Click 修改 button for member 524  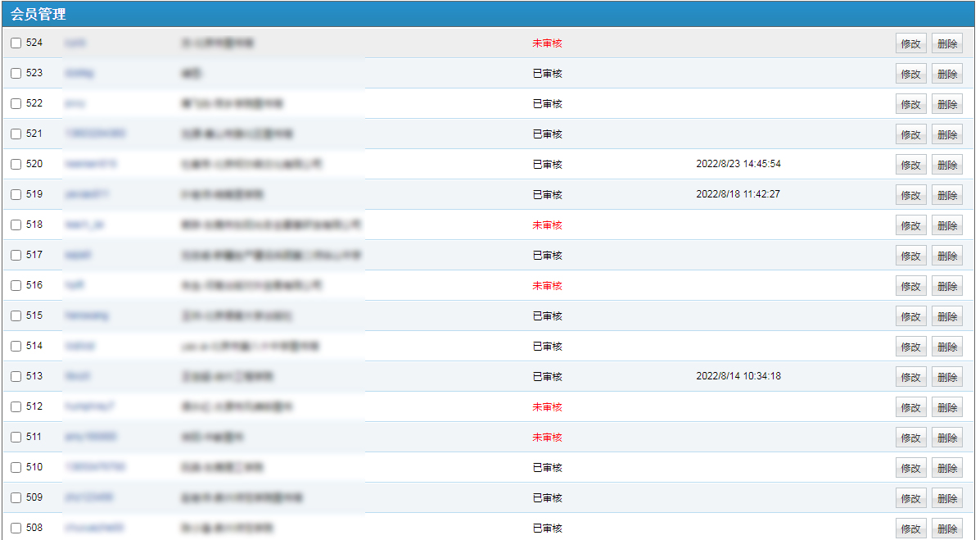(x=910, y=44)
